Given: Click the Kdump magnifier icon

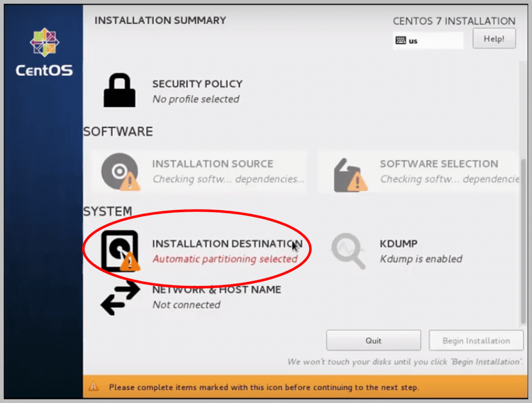Looking at the screenshot, I should [348, 251].
